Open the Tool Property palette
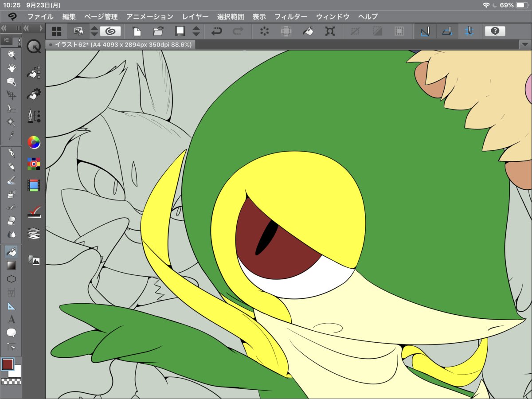Viewport: 532px width, 399px height. tap(34, 94)
